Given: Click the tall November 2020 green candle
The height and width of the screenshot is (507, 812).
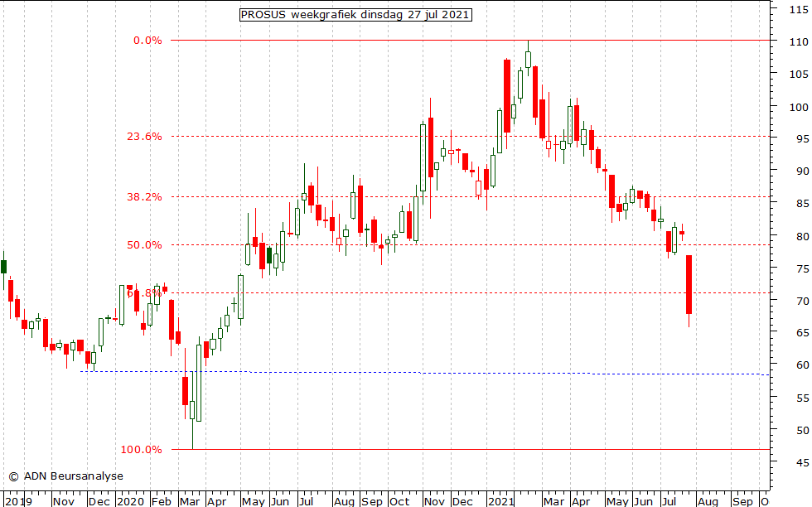Looking at the screenshot, I should (423, 158).
